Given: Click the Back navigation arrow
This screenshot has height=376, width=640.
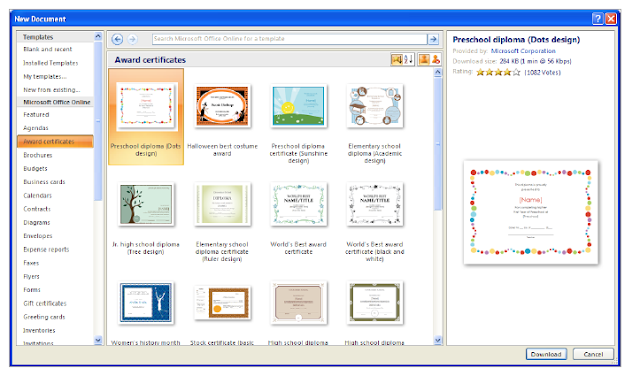Looking at the screenshot, I should coord(117,39).
